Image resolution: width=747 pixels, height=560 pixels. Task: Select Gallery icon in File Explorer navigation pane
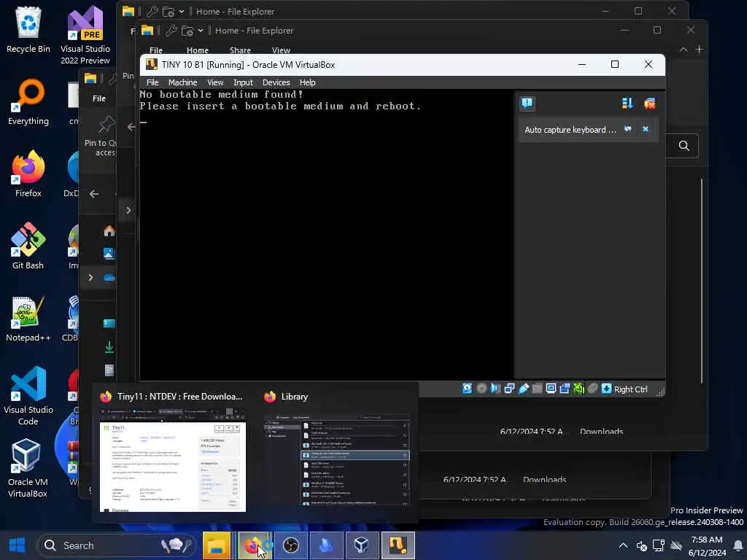109,253
